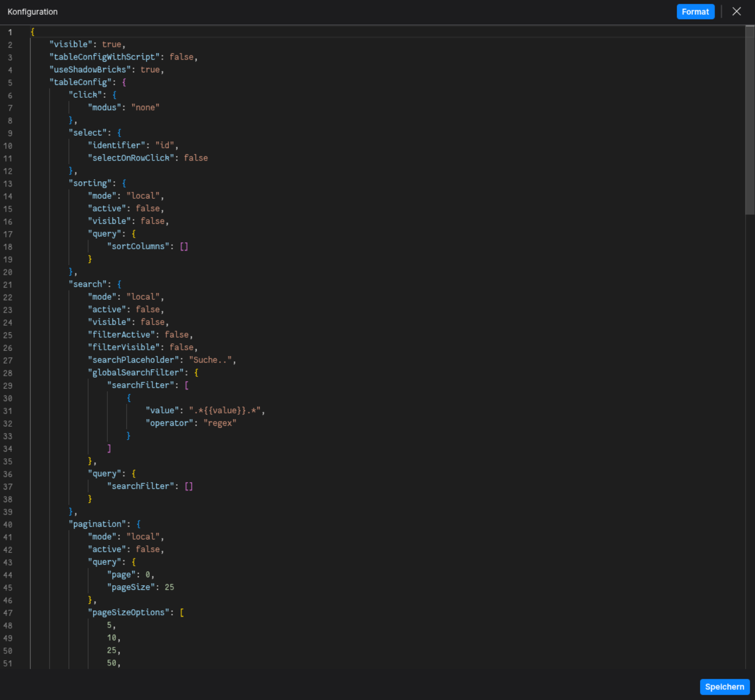Click line number 40 in the gutter

[x=8, y=524]
